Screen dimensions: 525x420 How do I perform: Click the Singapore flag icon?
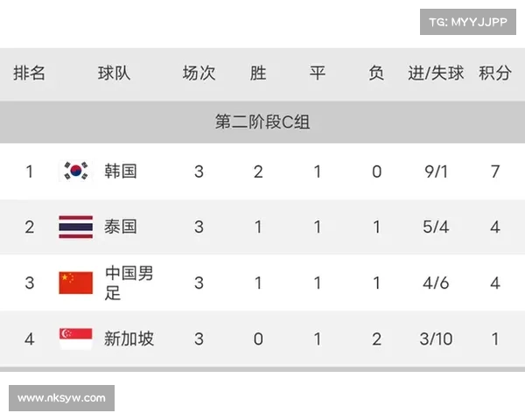click(75, 339)
